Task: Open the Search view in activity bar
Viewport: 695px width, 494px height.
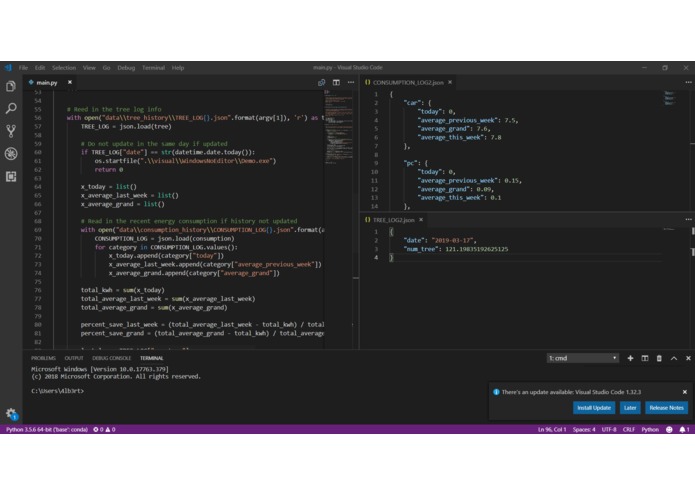Action: pyautogui.click(x=11, y=108)
